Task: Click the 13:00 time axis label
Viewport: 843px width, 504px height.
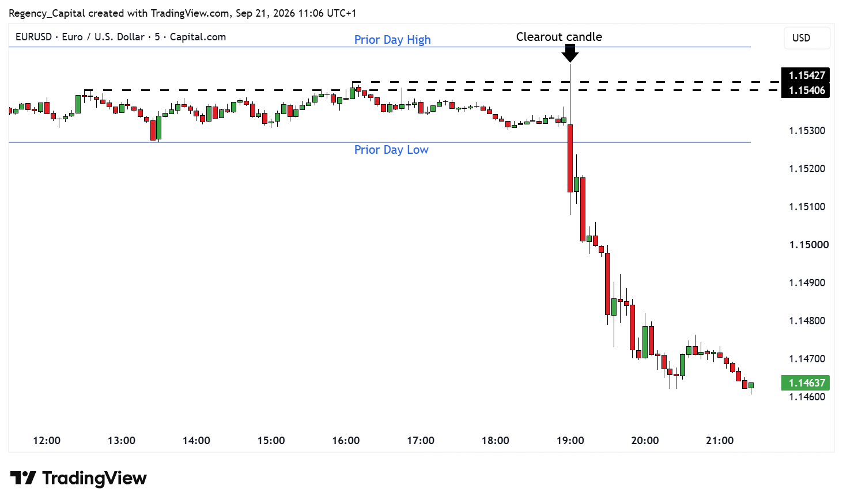Action: pyautogui.click(x=122, y=441)
